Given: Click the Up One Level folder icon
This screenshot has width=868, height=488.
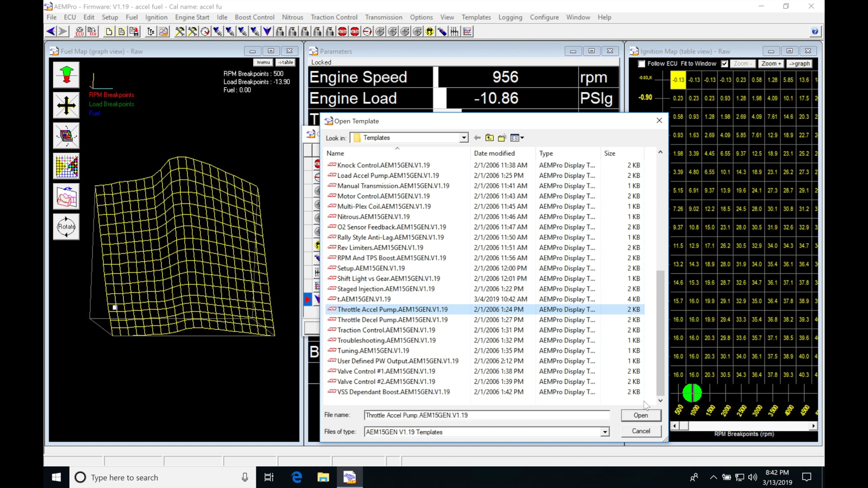Looking at the screenshot, I should coord(489,138).
